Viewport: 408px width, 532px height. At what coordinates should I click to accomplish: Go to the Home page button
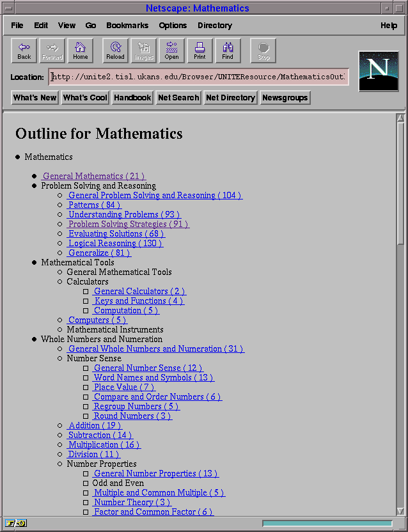81,51
